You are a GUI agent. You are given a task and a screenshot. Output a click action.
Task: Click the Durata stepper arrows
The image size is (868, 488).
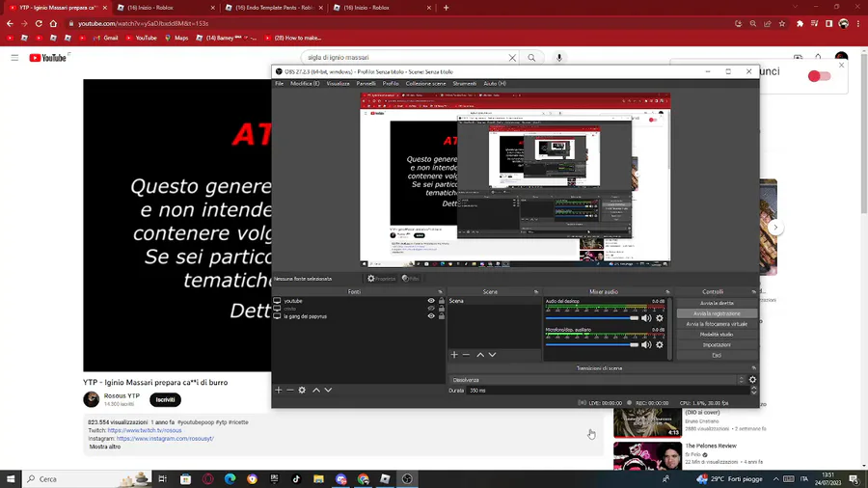tap(753, 390)
